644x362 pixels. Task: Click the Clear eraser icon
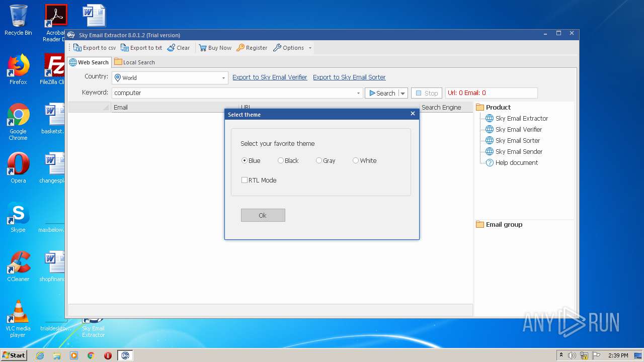tap(171, 48)
